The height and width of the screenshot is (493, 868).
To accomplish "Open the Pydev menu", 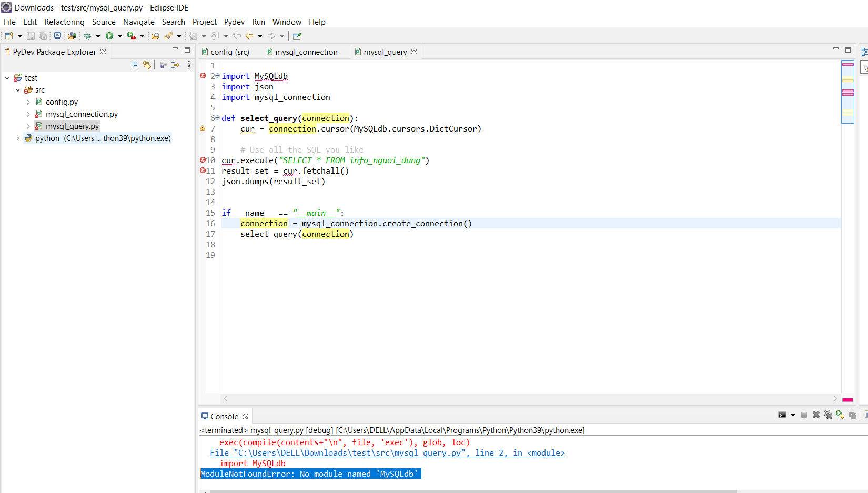I will click(234, 22).
